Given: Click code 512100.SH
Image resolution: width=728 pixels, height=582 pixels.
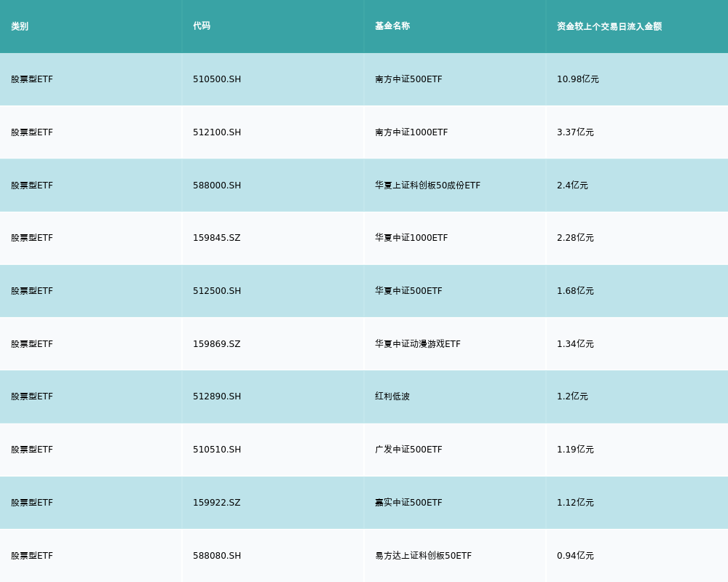Looking at the screenshot, I should pyautogui.click(x=217, y=132).
